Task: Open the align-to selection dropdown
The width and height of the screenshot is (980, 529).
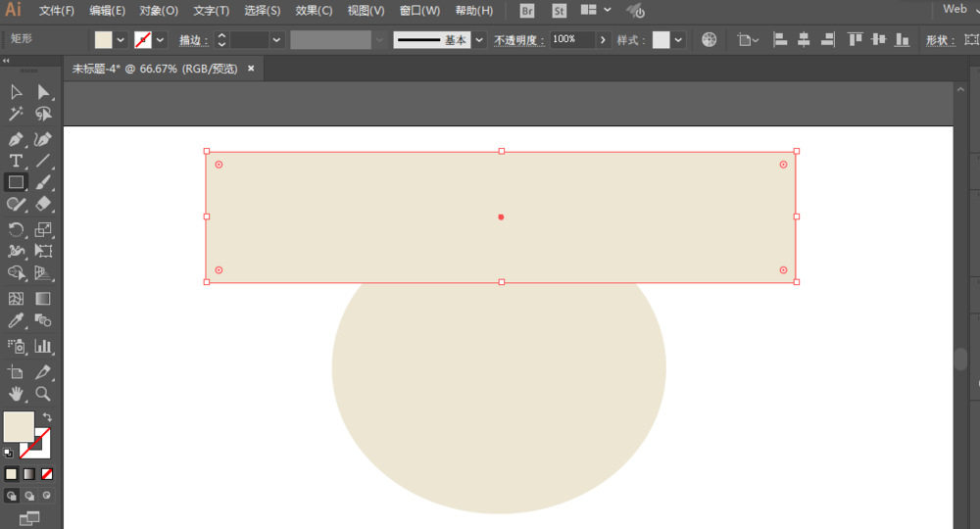Action: pos(746,40)
